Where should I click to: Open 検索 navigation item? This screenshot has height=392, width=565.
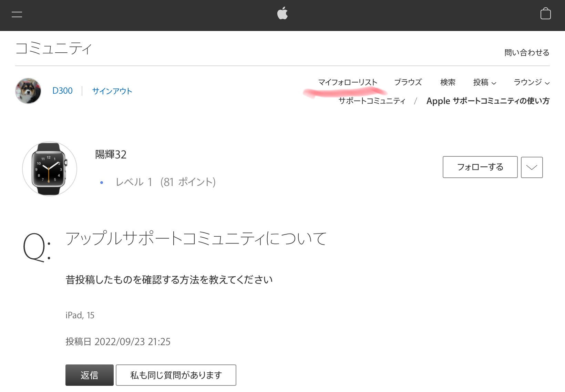tap(448, 82)
